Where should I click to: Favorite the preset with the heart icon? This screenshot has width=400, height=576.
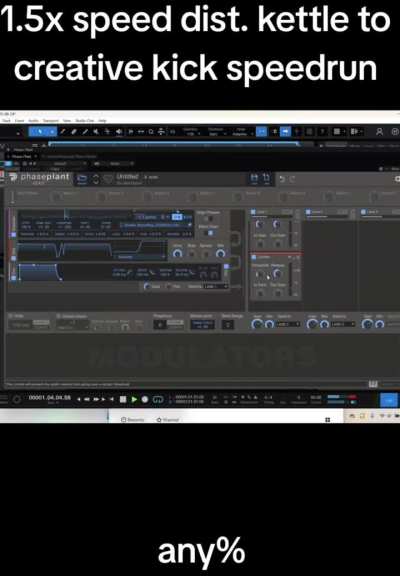tap(108, 179)
